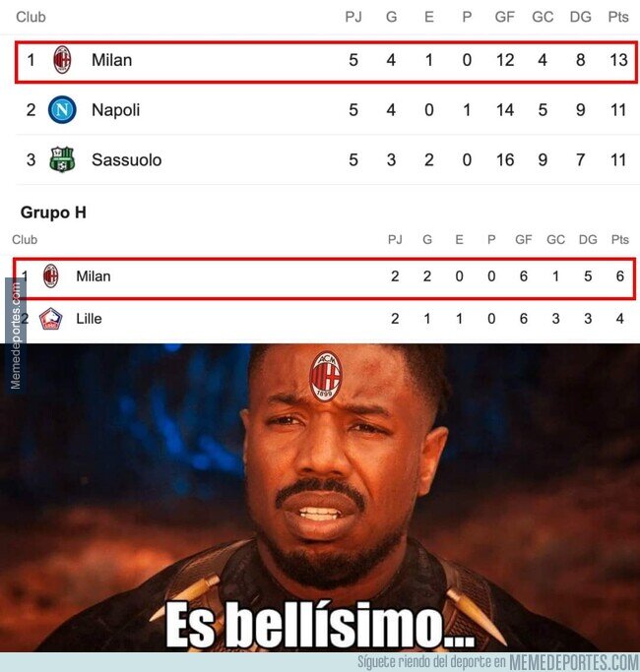Click the Pts column header in top table
This screenshot has height=672, width=640.
pyautogui.click(x=618, y=17)
